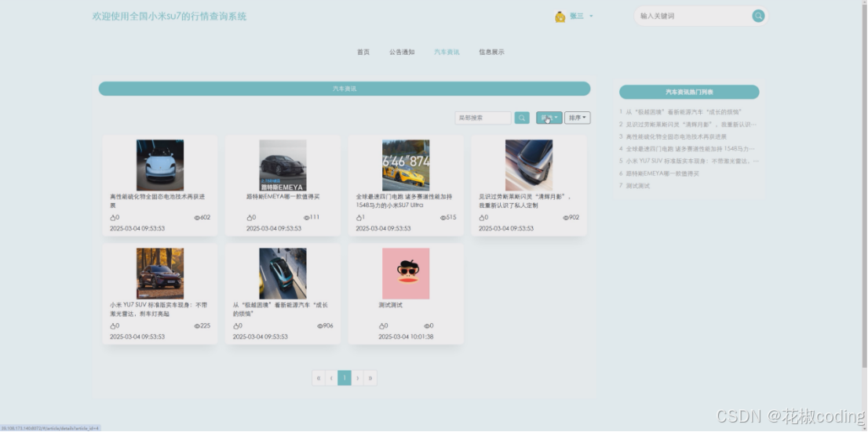This screenshot has width=868, height=432.
Task: Click eye icon showing 111 views
Action: click(x=307, y=218)
